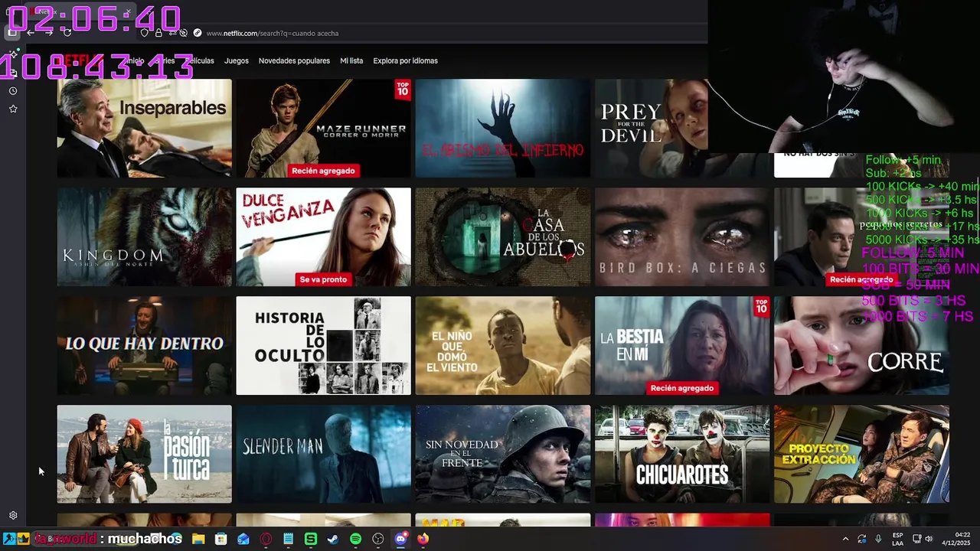Click the volume speaker tray icon
The height and width of the screenshot is (551, 980).
tap(929, 539)
